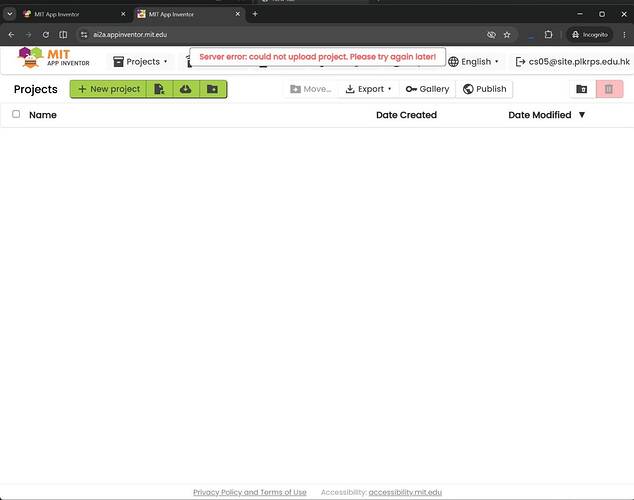634x500 pixels.
Task: Click the address bar URL ai2a.appinventor.mit.edu
Action: [x=130, y=35]
